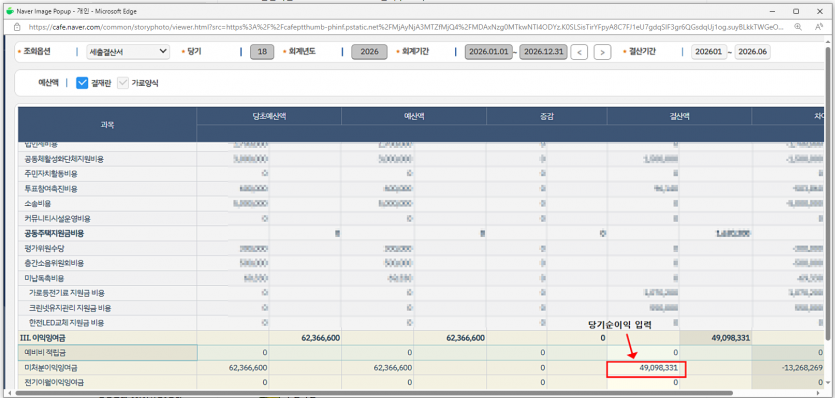The height and width of the screenshot is (398, 835).
Task: Select the 미납독촉비용 row label
Action: click(x=44, y=278)
